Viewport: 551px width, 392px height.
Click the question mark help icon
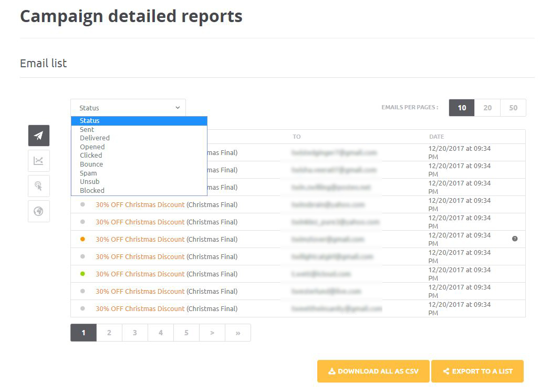point(514,239)
